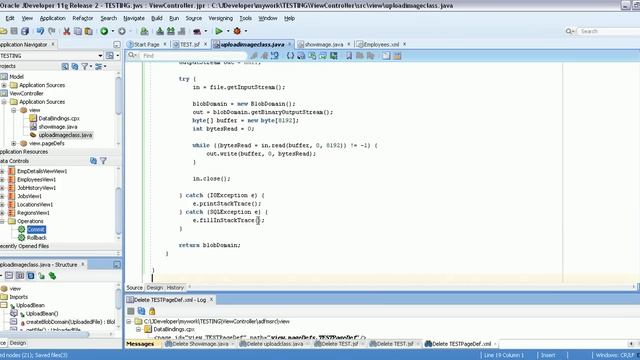This screenshot has width=640, height=360.
Task: Collapse DataBindings.cpx node in log tree
Action: tap(138, 329)
